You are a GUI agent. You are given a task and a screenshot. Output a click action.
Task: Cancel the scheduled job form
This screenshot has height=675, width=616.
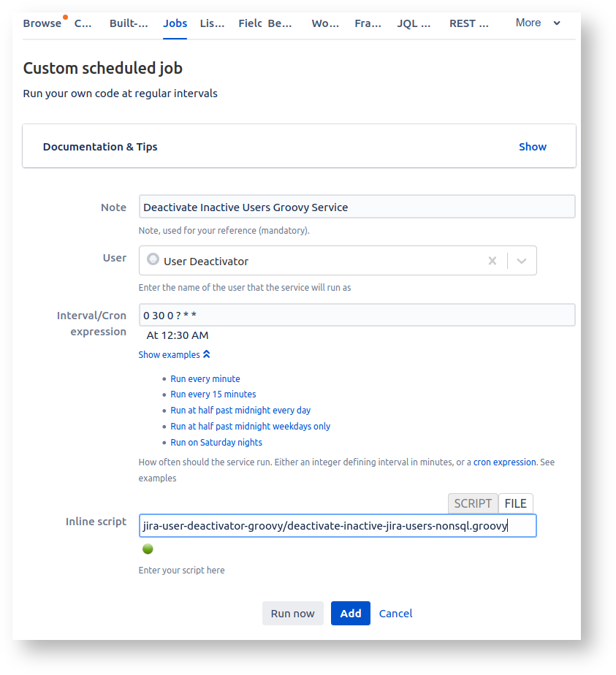pos(395,614)
